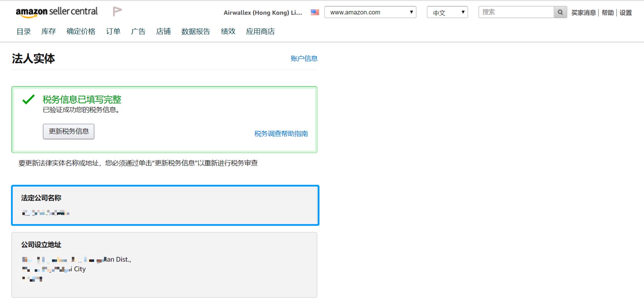The width and height of the screenshot is (644, 301).
Task: Open the 确定价格 menu
Action: point(81,32)
